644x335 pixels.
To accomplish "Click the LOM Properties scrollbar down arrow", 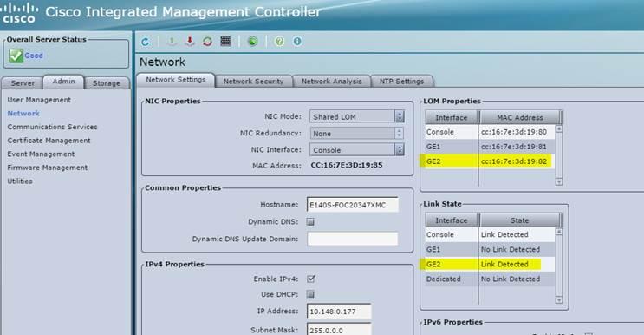I will coord(558,181).
